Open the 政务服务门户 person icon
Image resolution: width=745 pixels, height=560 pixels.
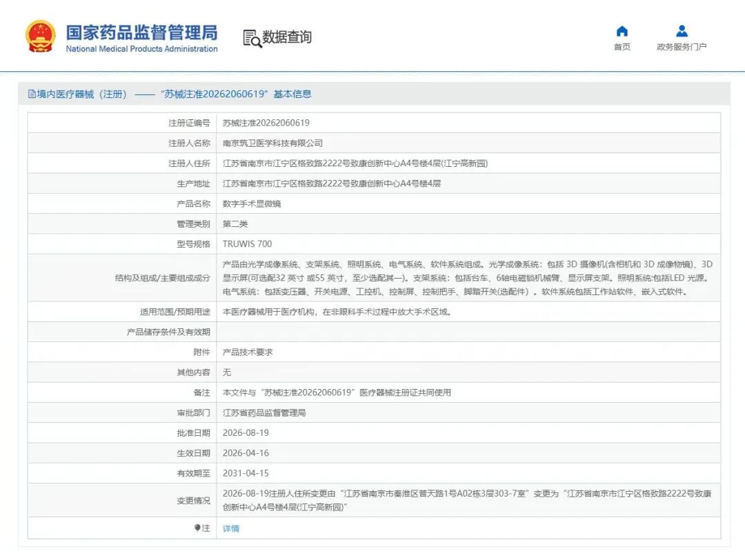coord(682,31)
